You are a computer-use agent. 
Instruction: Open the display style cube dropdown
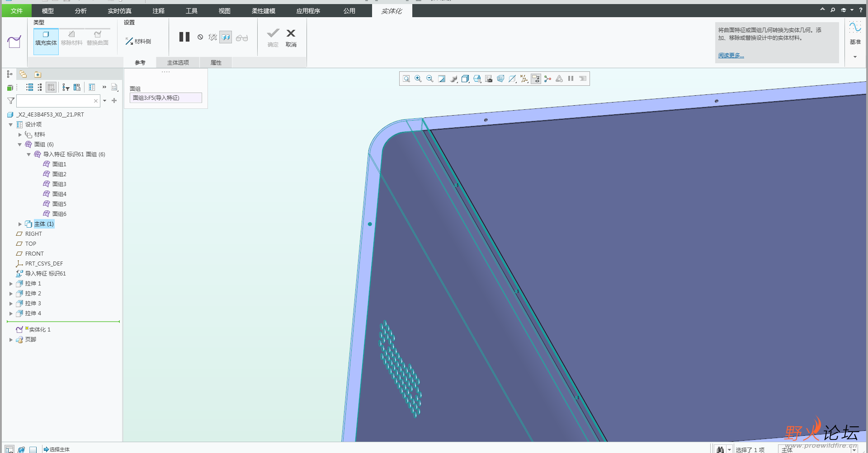tap(465, 79)
